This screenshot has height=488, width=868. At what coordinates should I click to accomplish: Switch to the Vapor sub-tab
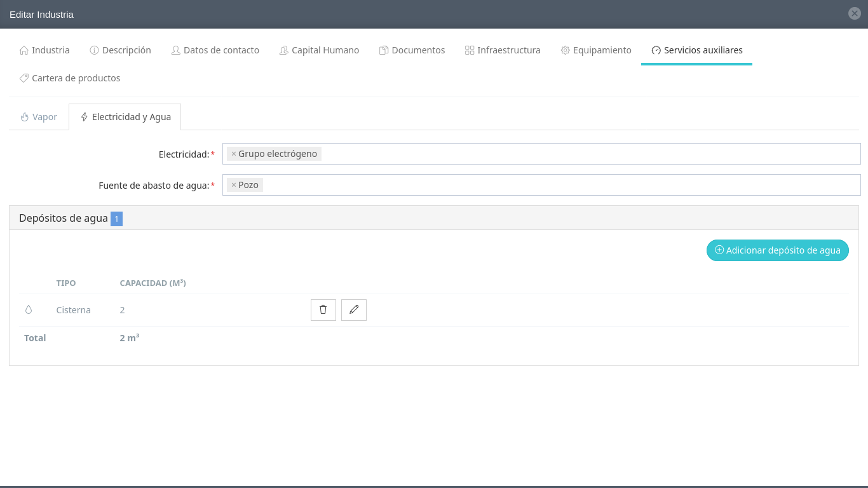pos(39,117)
